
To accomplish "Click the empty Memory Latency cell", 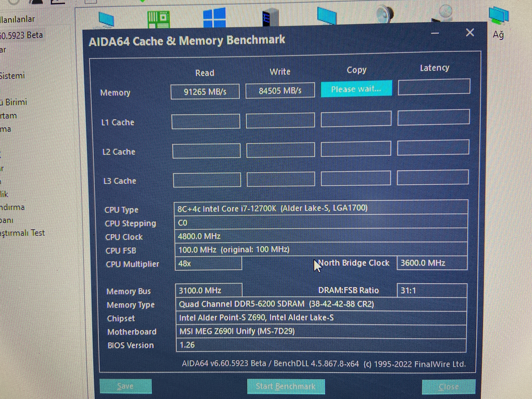I will 434,87.
